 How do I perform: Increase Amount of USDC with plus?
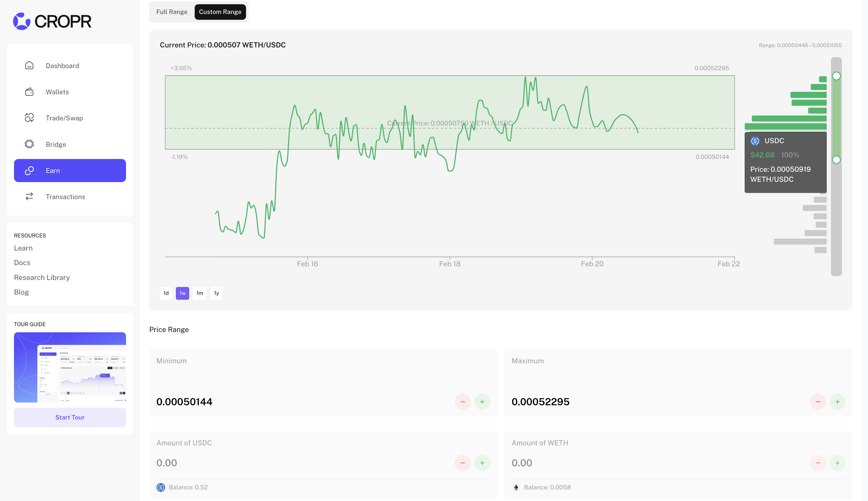pyautogui.click(x=482, y=463)
